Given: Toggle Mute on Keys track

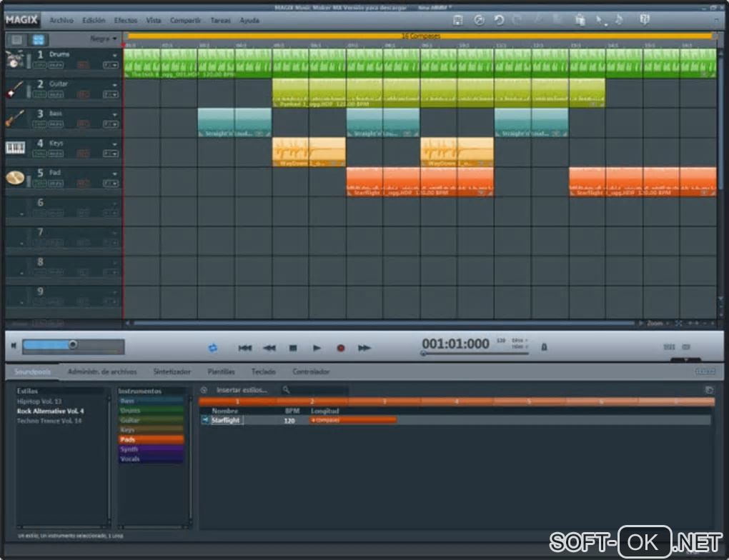Looking at the screenshot, I should pos(56,154).
